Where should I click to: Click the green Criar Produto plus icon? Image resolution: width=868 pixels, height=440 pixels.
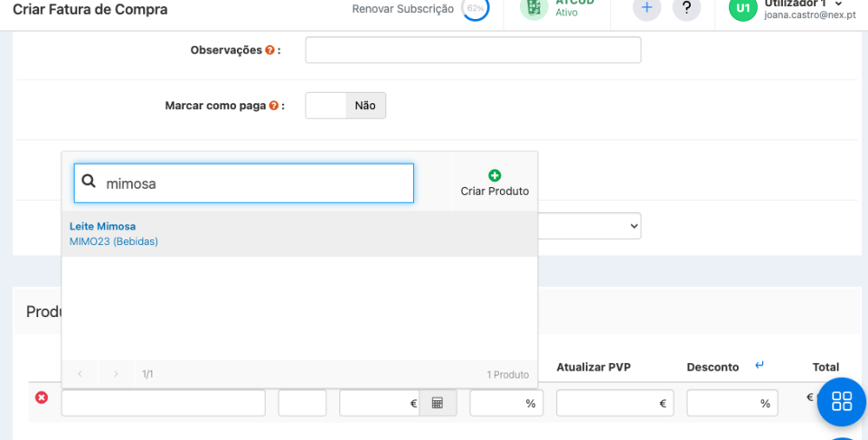click(494, 175)
